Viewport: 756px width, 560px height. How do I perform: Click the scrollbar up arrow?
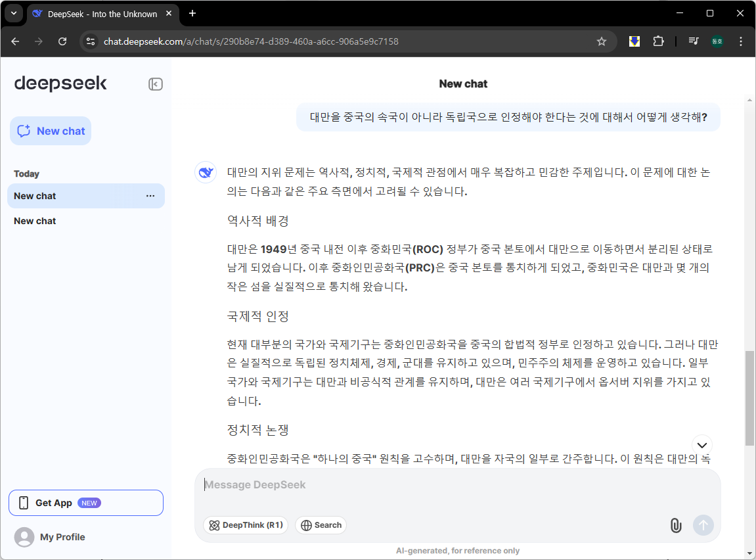[749, 101]
